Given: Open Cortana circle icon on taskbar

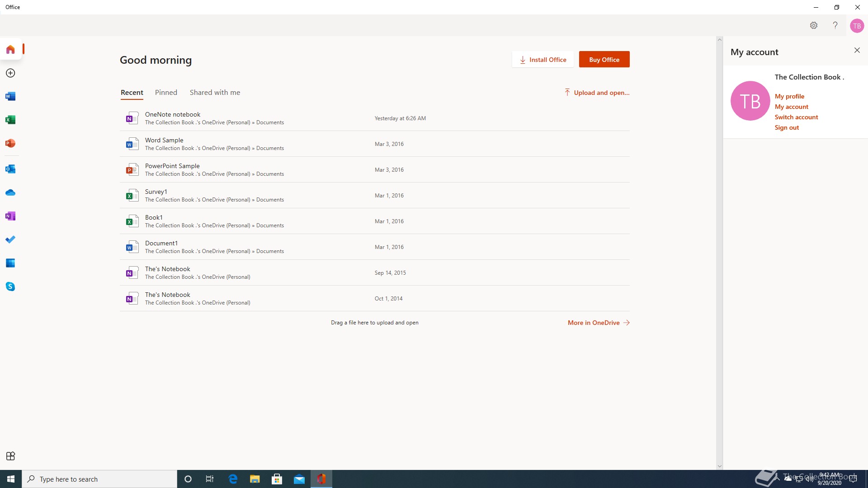Looking at the screenshot, I should 188,479.
